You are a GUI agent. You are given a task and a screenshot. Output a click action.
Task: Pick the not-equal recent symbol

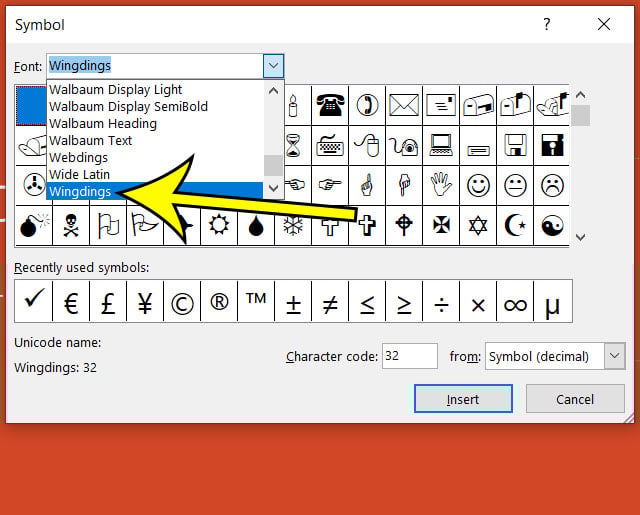(330, 301)
